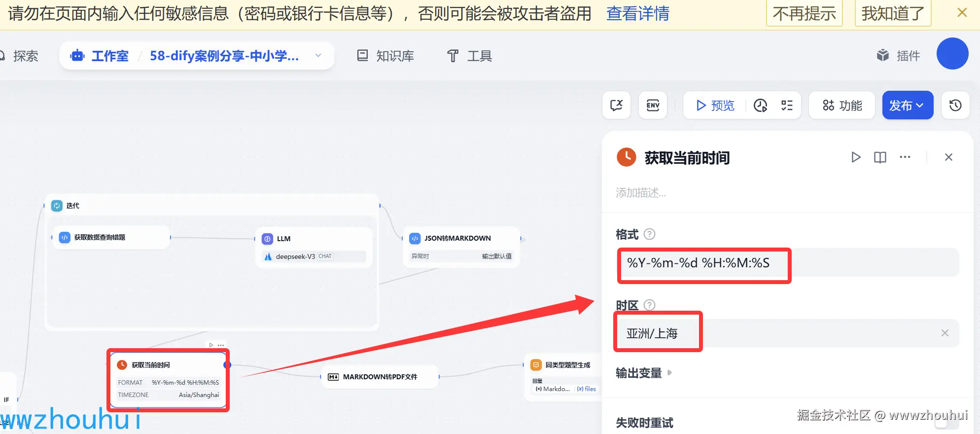Open the 功能 features button
The height and width of the screenshot is (434, 980).
point(842,106)
